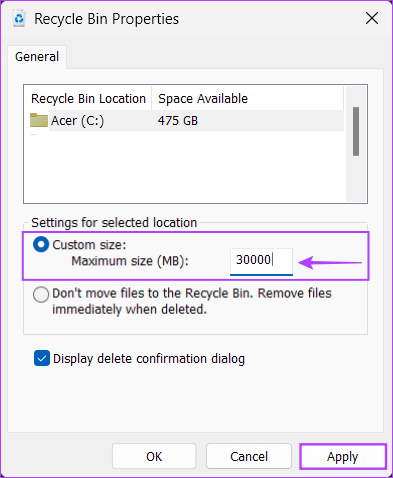This screenshot has height=478, width=393.
Task: Click OK to confirm settings
Action: (x=154, y=456)
